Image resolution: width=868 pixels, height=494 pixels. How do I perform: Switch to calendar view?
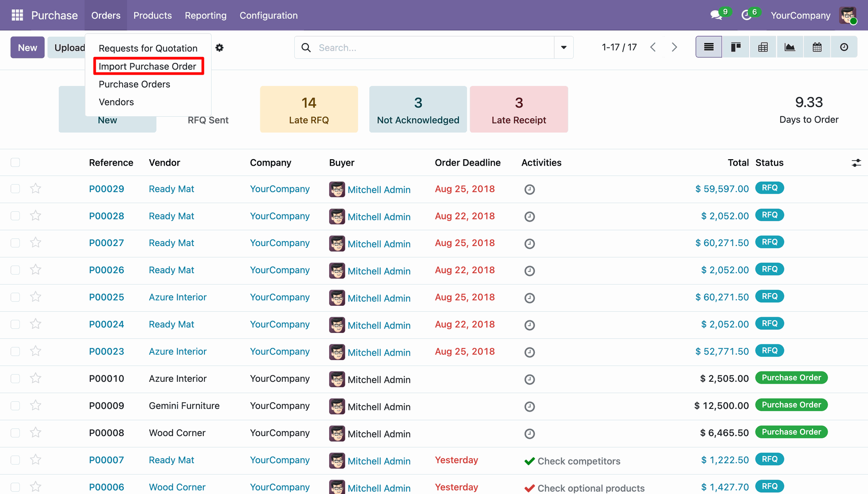pyautogui.click(x=817, y=47)
